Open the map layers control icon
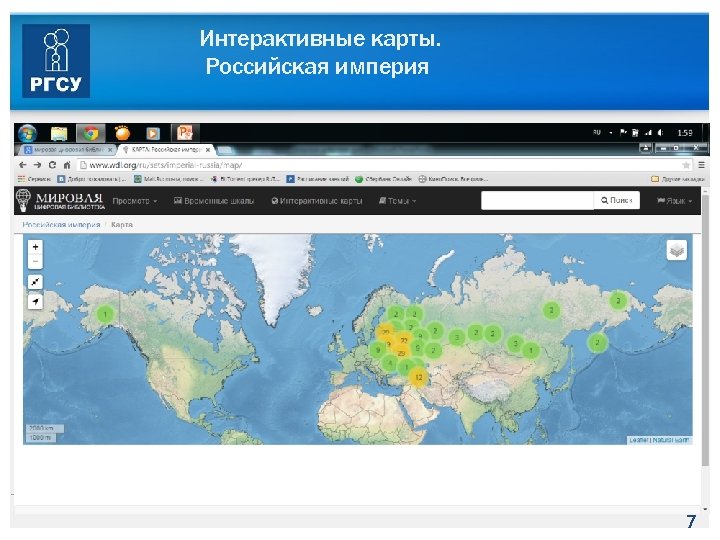The width and height of the screenshot is (720, 540). [x=676, y=250]
